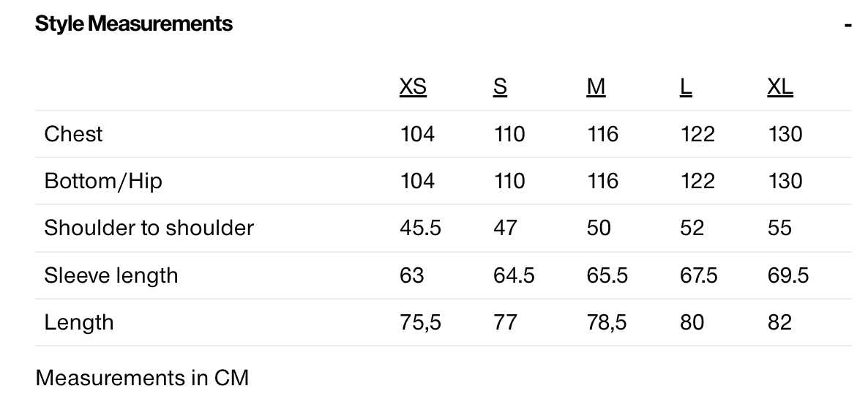868x416 pixels.
Task: Click the Shoulder to shoulder label
Action: [149, 228]
